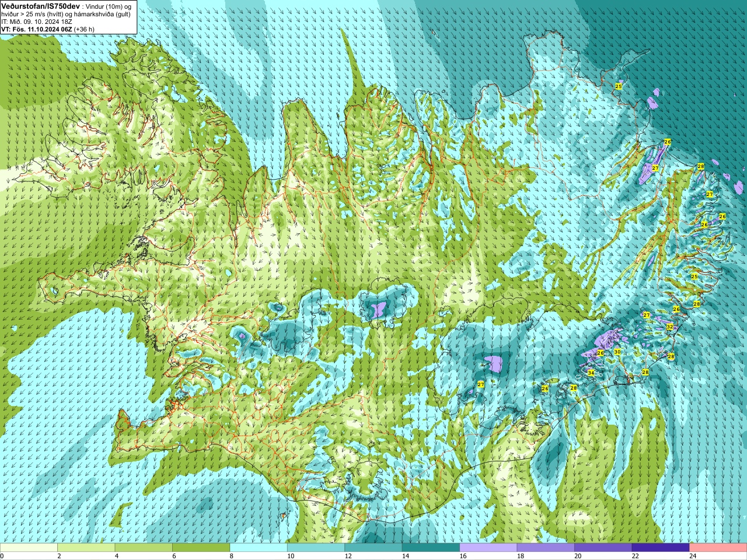Click the pink legend swatch above 24 m/s
The image size is (747, 560).
tap(718, 548)
